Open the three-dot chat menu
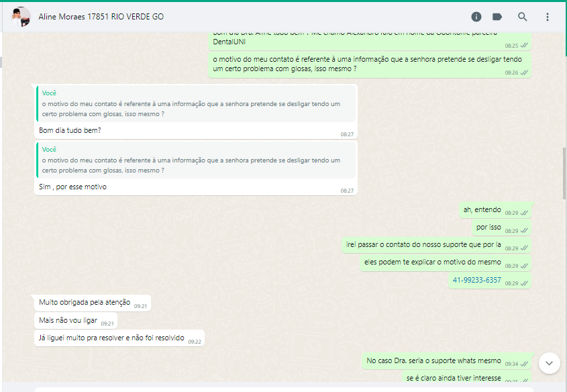 (x=547, y=17)
